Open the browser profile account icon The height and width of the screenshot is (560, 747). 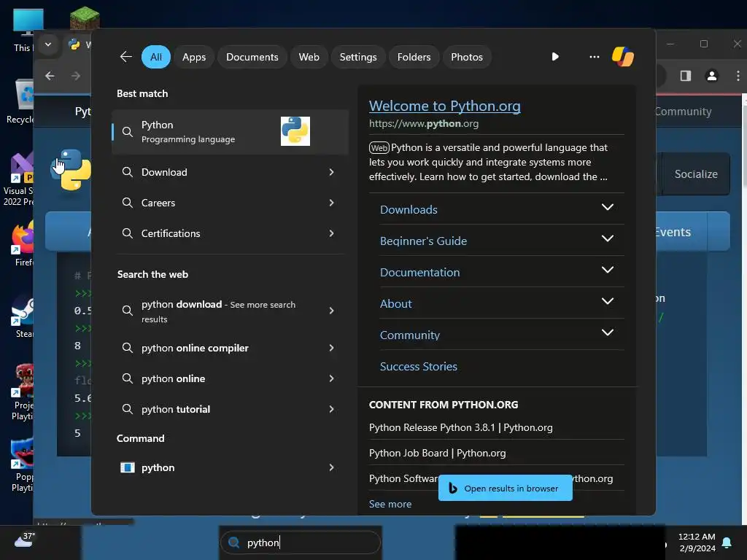click(712, 76)
